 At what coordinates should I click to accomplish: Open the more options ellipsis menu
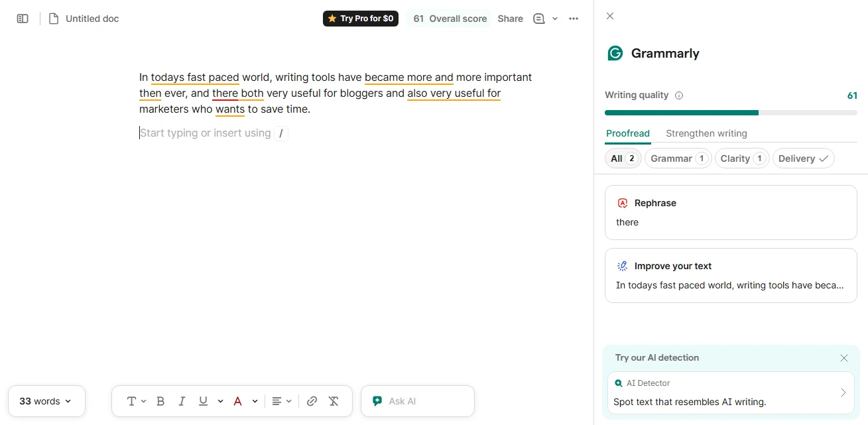[574, 19]
